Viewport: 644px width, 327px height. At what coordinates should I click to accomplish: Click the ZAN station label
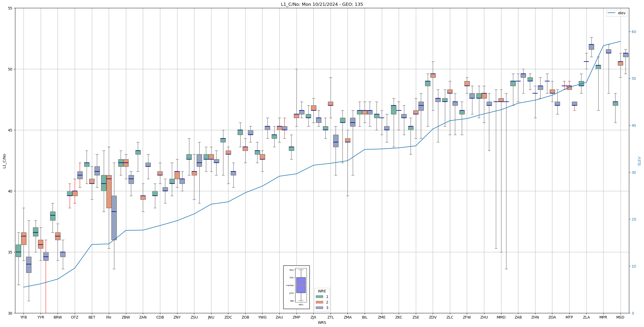tap(143, 317)
